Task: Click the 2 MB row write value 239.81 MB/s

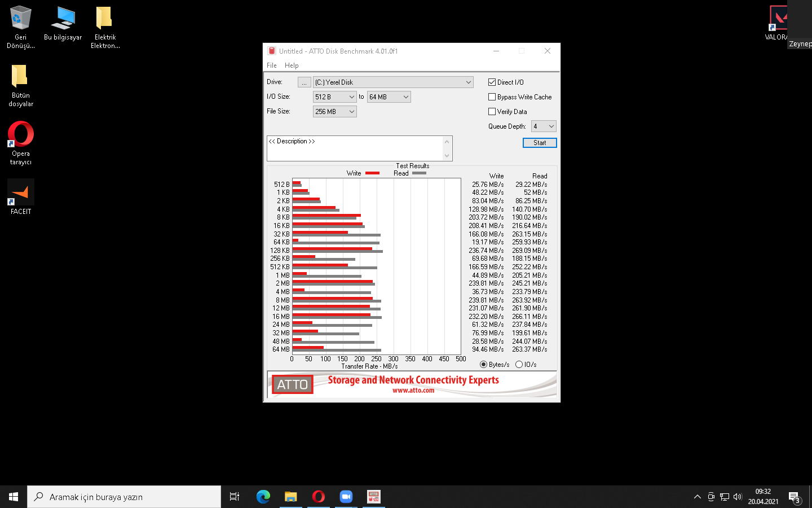Action: pyautogui.click(x=486, y=283)
